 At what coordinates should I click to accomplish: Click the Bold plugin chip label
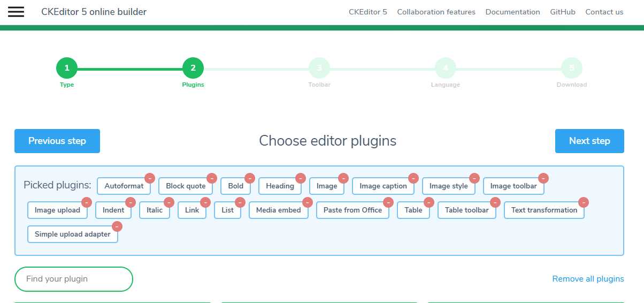[236, 186]
